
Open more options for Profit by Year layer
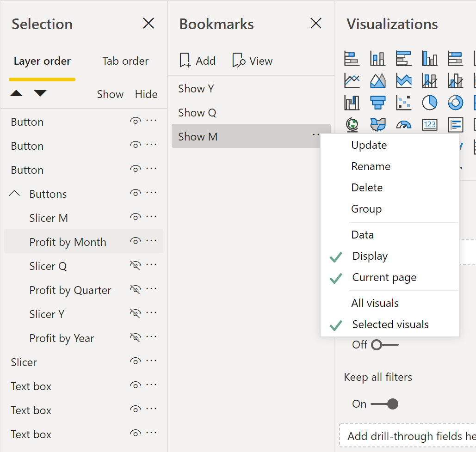(151, 336)
